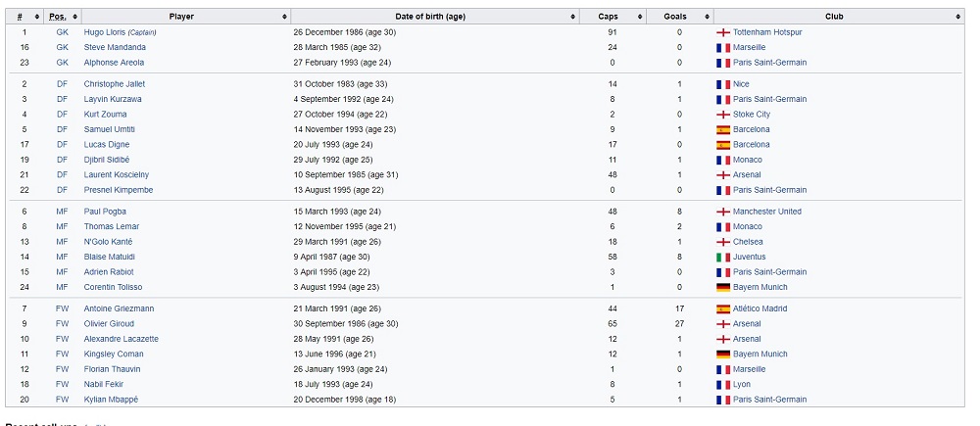Follow the Lyon club link
Screen dimensions: 980x426
(742, 385)
